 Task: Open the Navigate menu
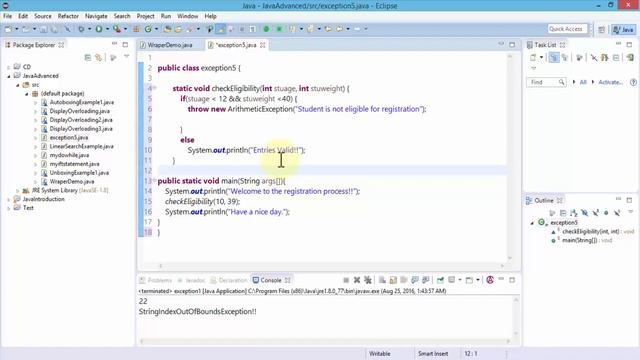coord(96,16)
